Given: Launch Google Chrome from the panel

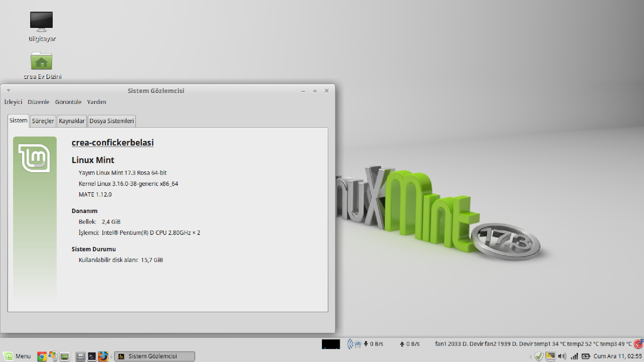Looking at the screenshot, I should 42,356.
